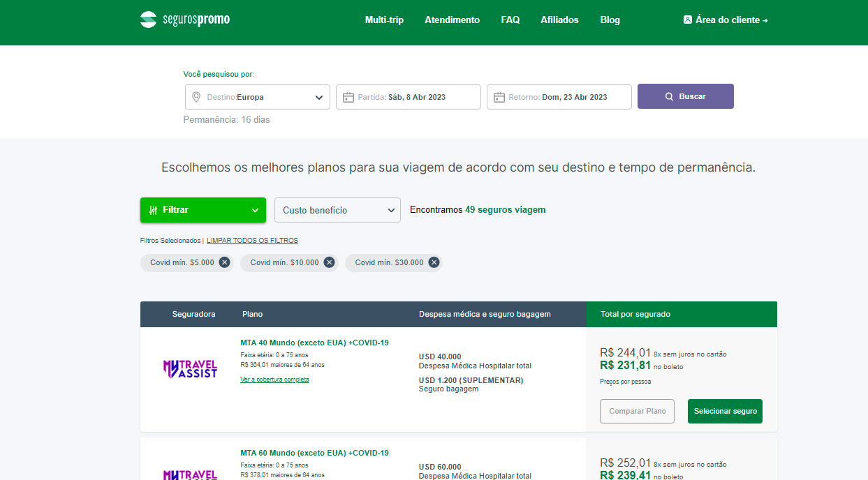
Task: Navigate to Afiliados
Action: [559, 20]
